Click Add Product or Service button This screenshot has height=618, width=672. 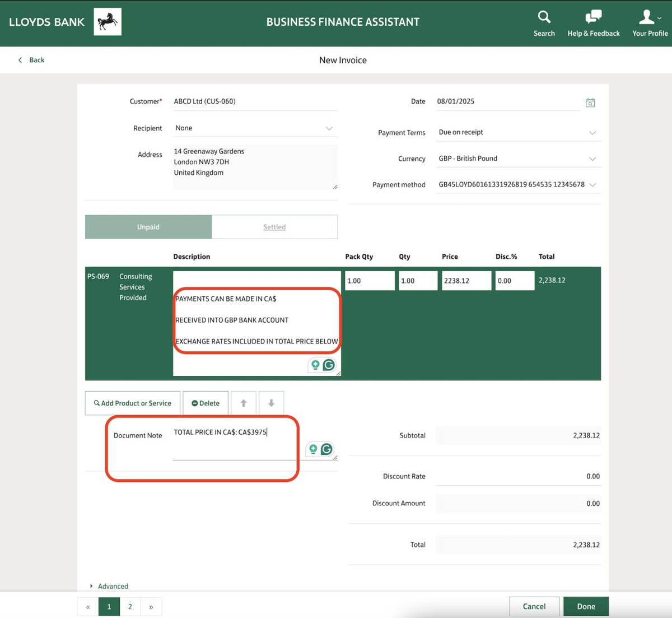click(133, 403)
